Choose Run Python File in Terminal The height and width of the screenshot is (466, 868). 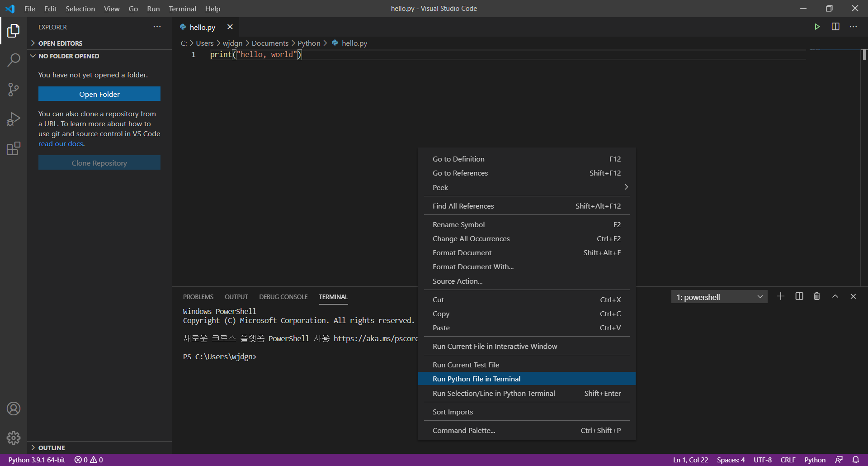[527, 379]
